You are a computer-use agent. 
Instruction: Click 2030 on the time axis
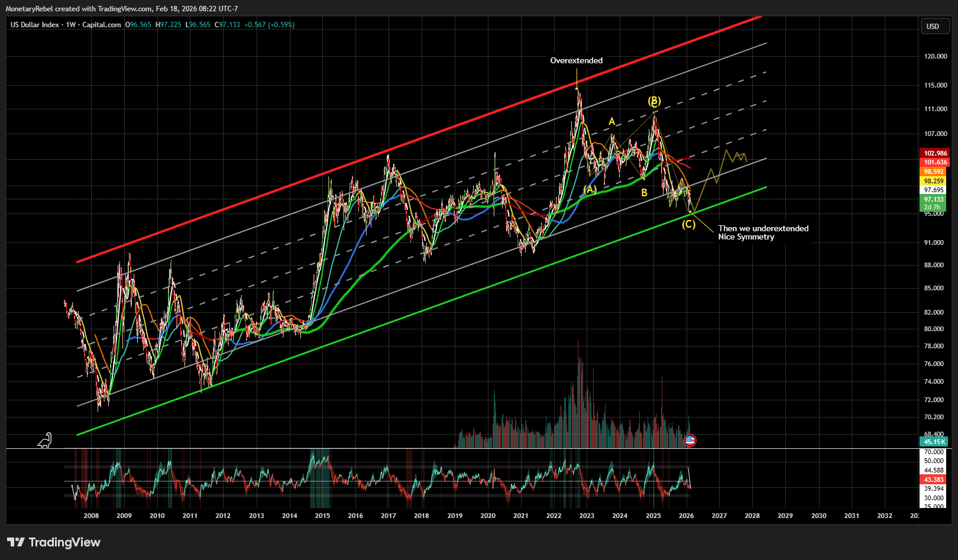coord(818,516)
